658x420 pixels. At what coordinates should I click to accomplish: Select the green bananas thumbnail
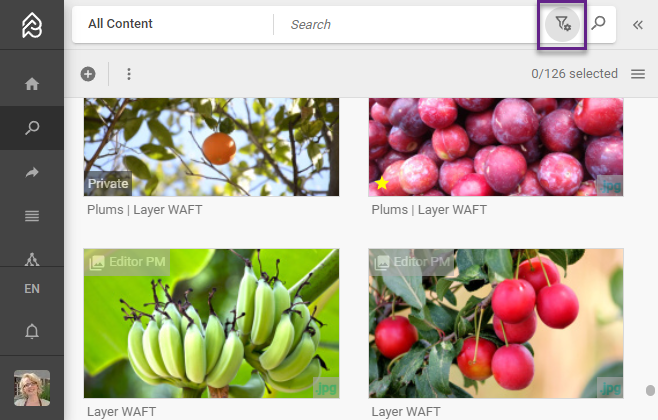coord(212,323)
